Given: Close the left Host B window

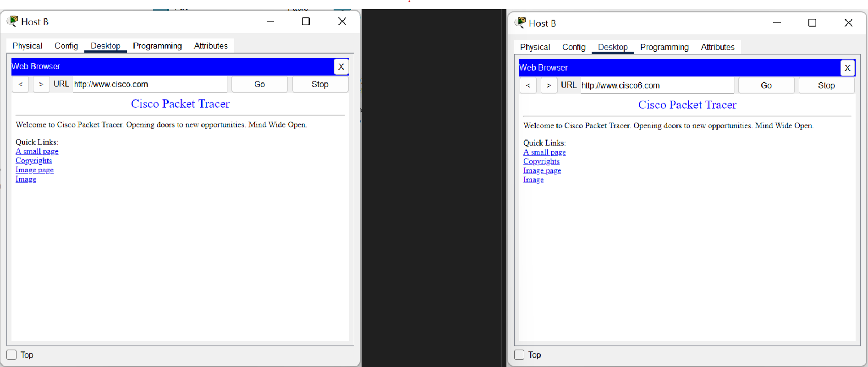Looking at the screenshot, I should point(342,22).
